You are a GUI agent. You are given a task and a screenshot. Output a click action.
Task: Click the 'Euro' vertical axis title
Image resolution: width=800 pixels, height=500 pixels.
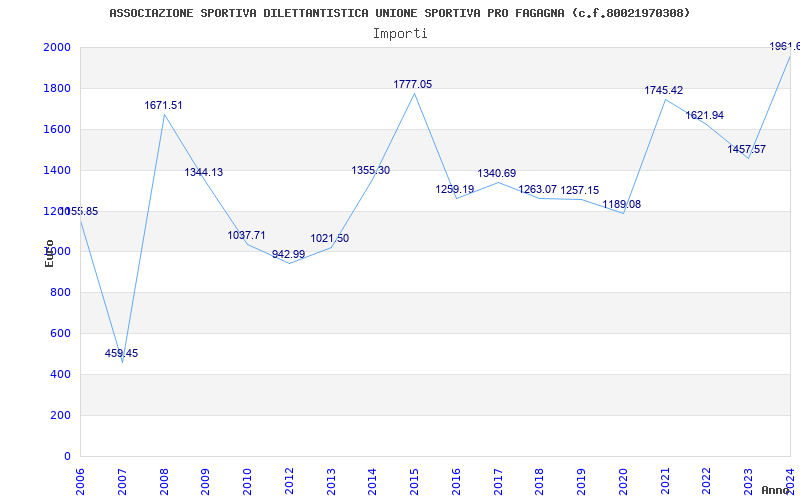(49, 253)
